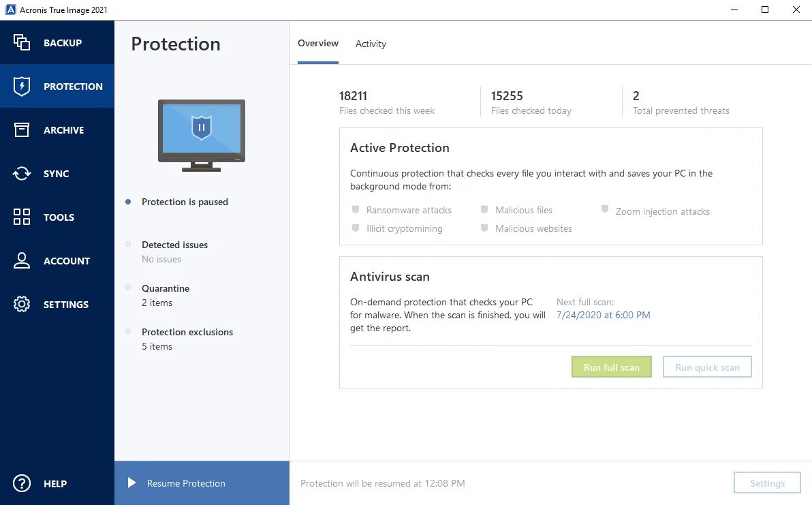The width and height of the screenshot is (812, 505).
Task: Click the Sync arrows icon
Action: [x=22, y=173]
